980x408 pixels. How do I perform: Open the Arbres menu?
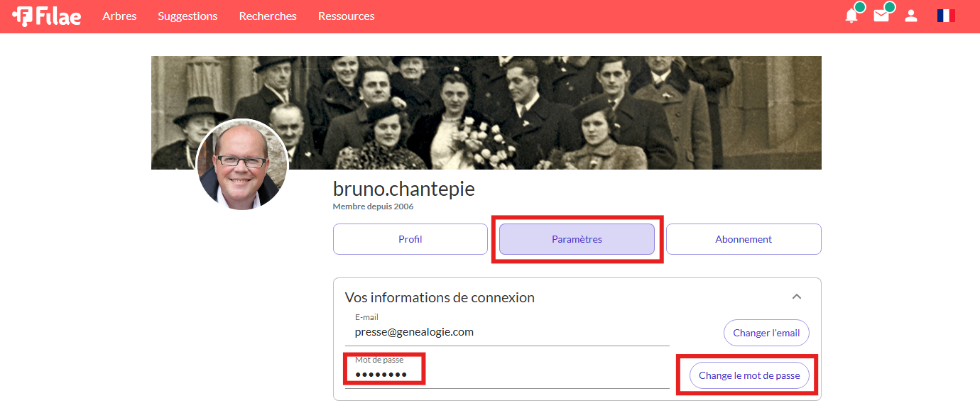pos(119,16)
